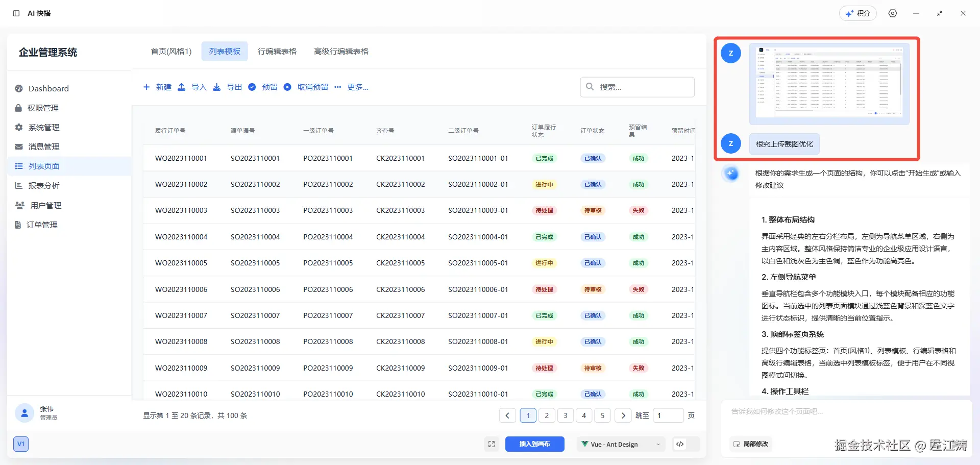
Task: Click the 1. 整体布局结构 heading
Action: tap(788, 219)
